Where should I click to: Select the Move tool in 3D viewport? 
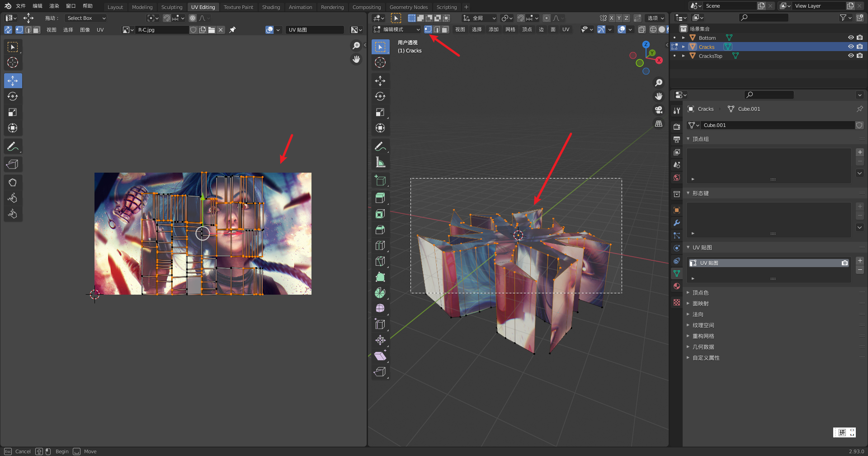[380, 80]
